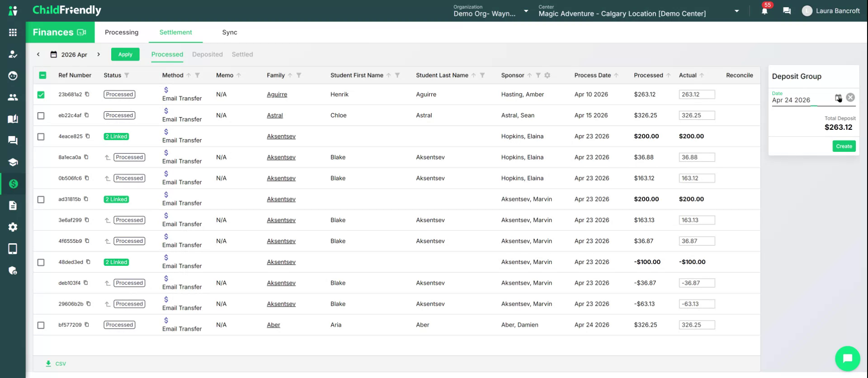Go to the next month

click(x=99, y=54)
